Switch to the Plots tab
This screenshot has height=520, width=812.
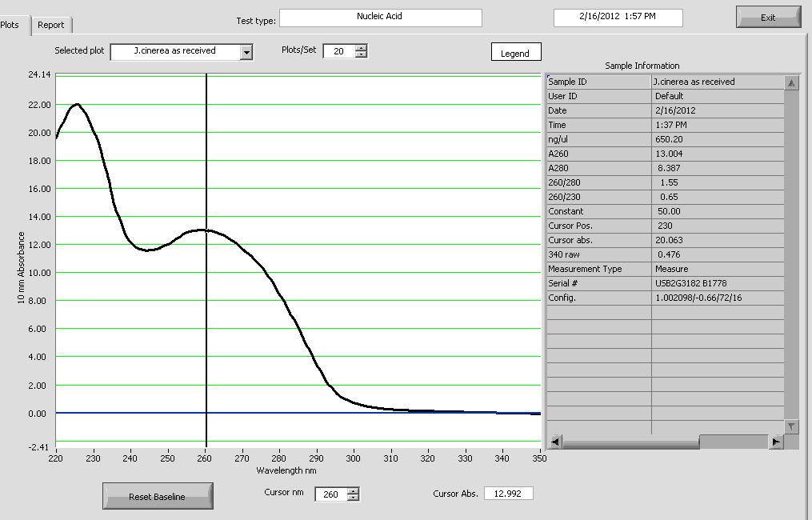tap(10, 24)
